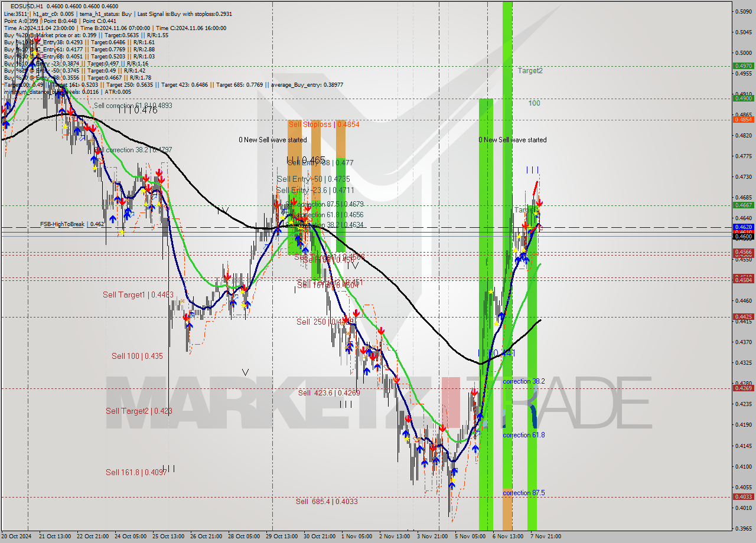
Task: Click the 'Sell Stoploss | 0.4854' label
Action: pos(324,125)
